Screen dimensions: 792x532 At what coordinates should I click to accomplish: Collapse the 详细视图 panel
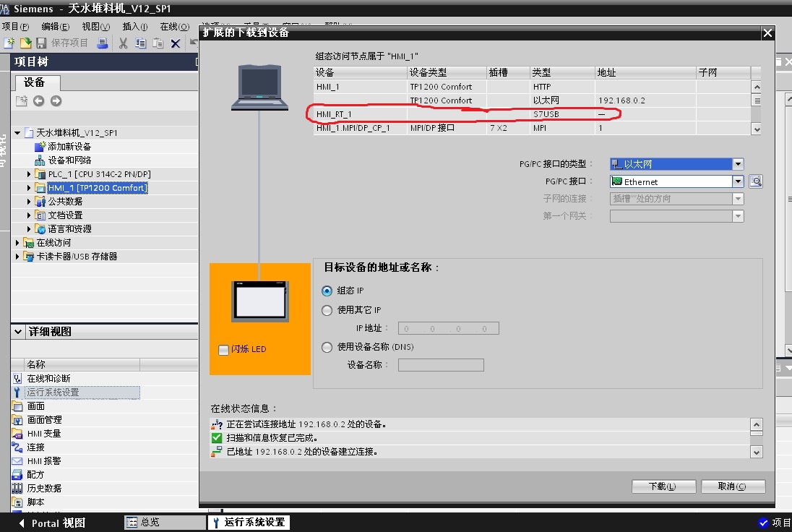[x=18, y=332]
